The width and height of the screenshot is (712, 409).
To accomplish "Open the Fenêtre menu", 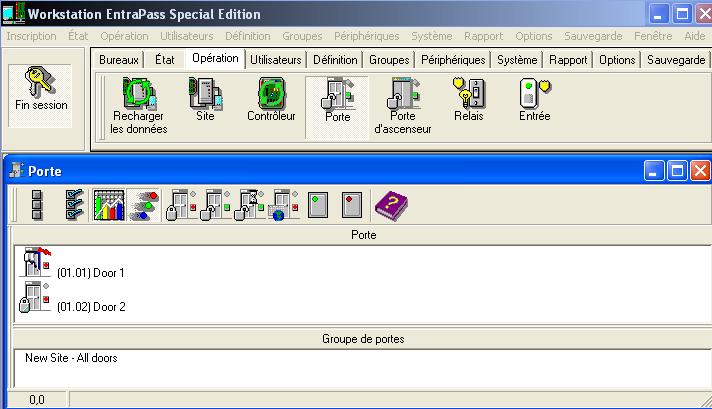I will coord(653,36).
